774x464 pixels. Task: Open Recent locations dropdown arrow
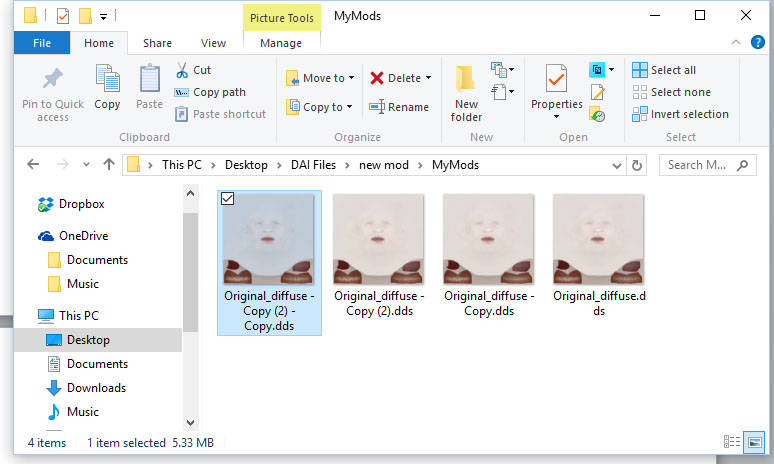point(86,164)
